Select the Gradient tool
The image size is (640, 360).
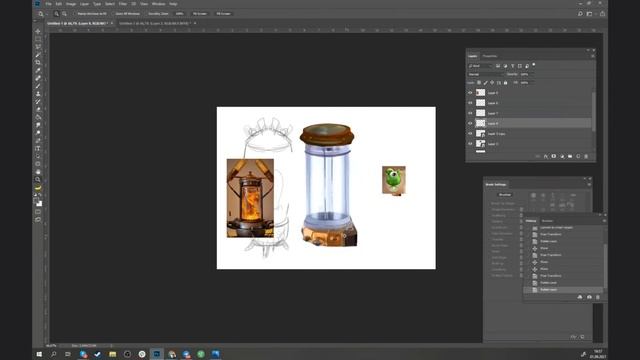38,117
